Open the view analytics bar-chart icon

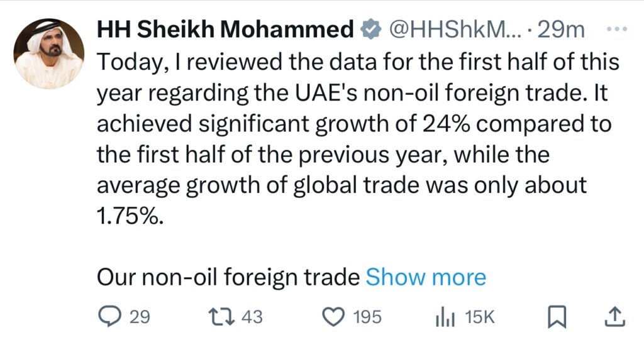pos(445,318)
